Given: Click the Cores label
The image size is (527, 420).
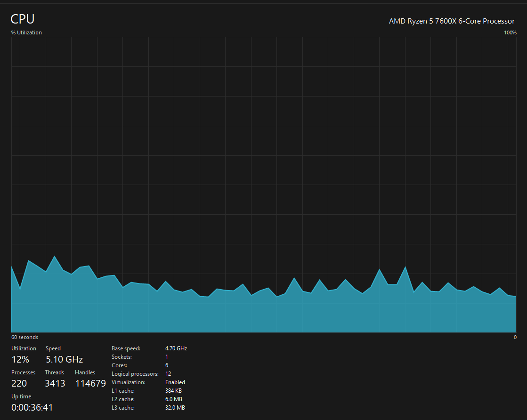Looking at the screenshot, I should (x=119, y=365).
